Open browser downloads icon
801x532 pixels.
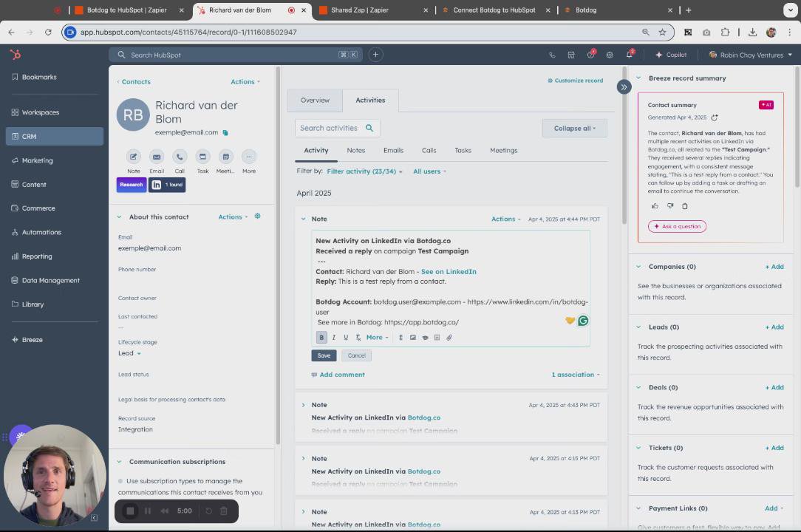coord(752,33)
